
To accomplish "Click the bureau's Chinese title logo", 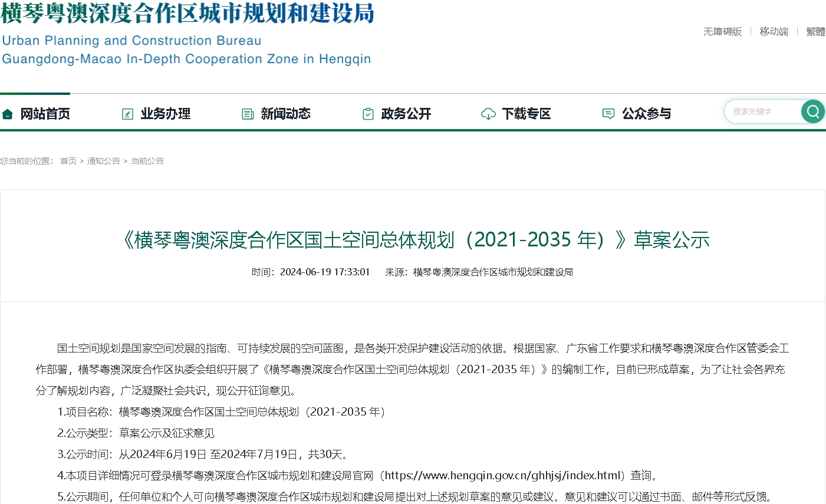I will [187, 13].
